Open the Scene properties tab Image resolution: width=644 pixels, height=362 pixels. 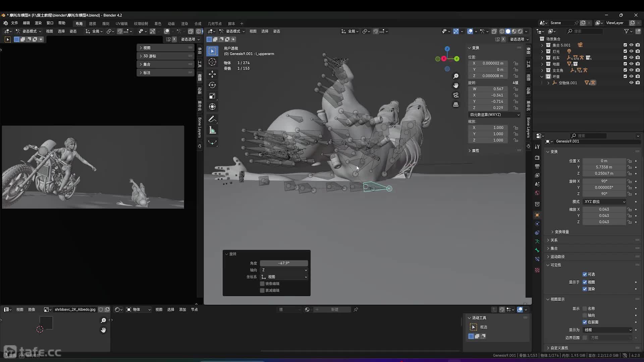click(x=537, y=184)
